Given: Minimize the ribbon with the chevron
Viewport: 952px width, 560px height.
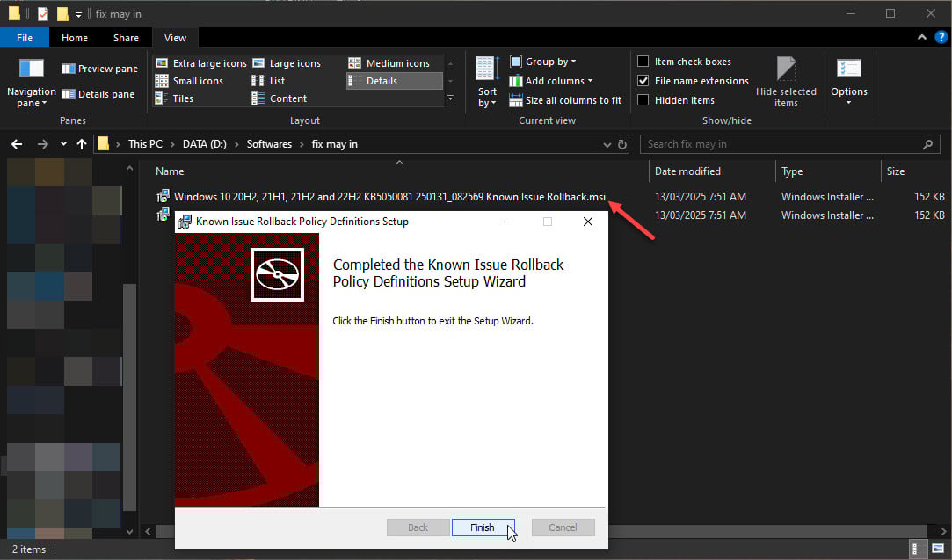Looking at the screenshot, I should click(921, 38).
